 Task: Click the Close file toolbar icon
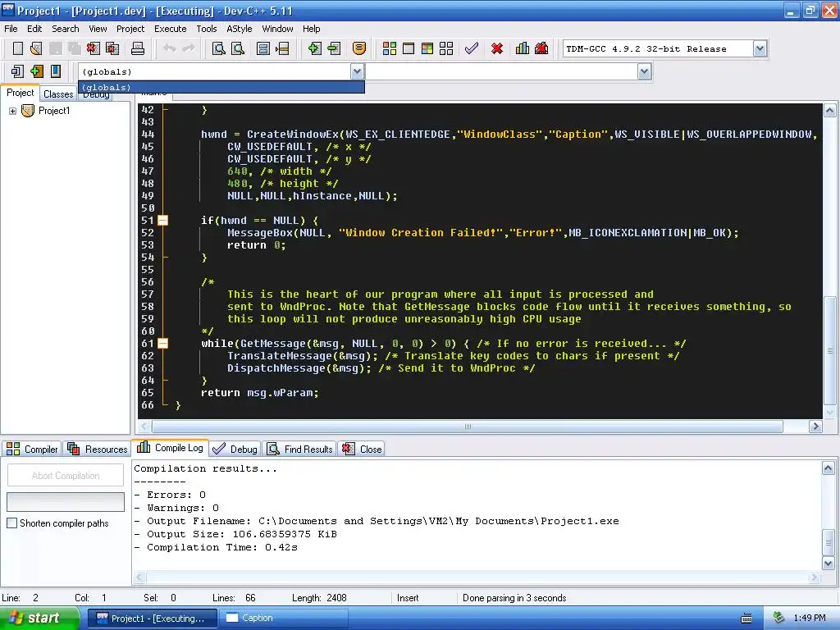[x=94, y=48]
